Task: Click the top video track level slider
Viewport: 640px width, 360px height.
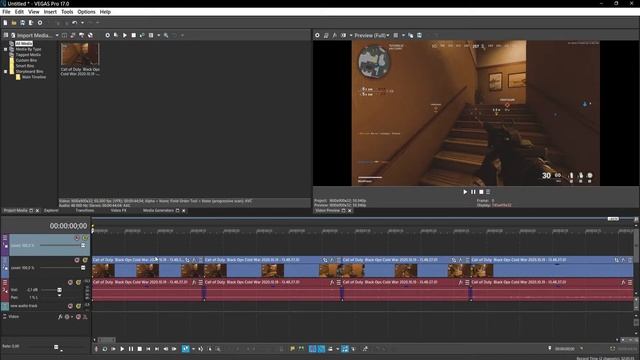Action: point(83,245)
